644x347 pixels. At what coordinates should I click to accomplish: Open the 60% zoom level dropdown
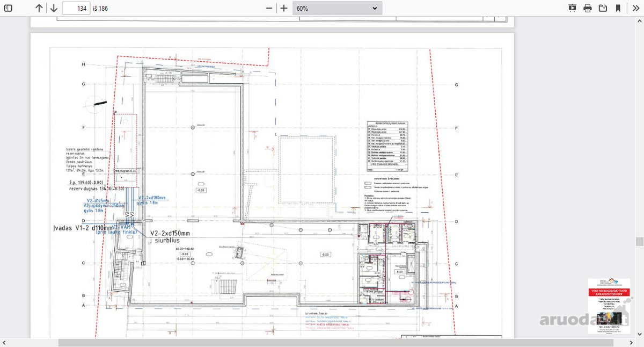click(338, 8)
